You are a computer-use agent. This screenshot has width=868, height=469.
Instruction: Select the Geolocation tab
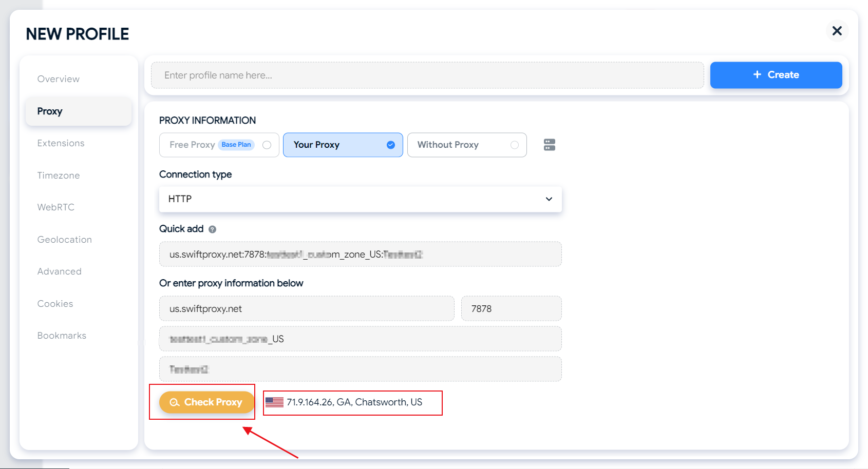[x=65, y=240]
